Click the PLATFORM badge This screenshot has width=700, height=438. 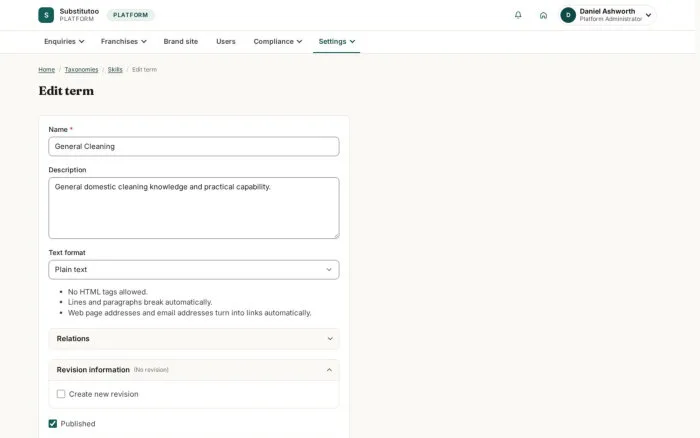(130, 15)
